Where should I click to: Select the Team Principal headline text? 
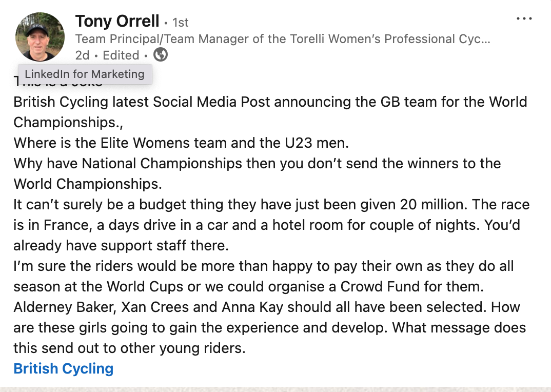[282, 39]
